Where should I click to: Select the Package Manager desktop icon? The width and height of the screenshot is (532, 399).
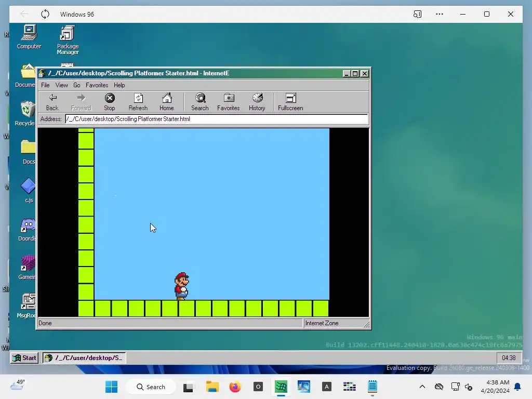point(68,40)
